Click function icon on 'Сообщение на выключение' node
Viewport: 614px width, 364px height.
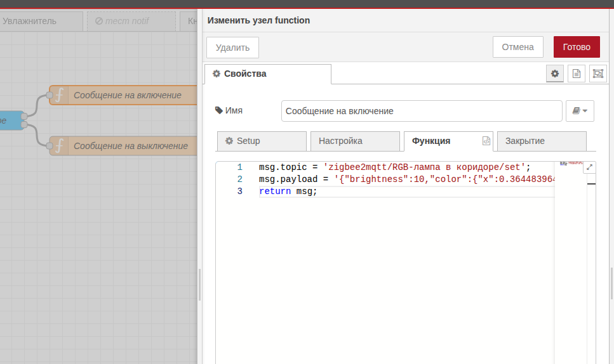(59, 146)
